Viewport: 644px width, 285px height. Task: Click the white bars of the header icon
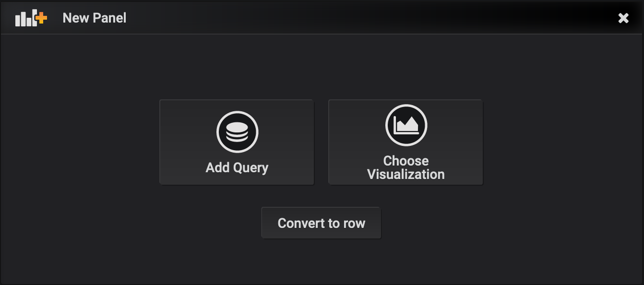25,20
